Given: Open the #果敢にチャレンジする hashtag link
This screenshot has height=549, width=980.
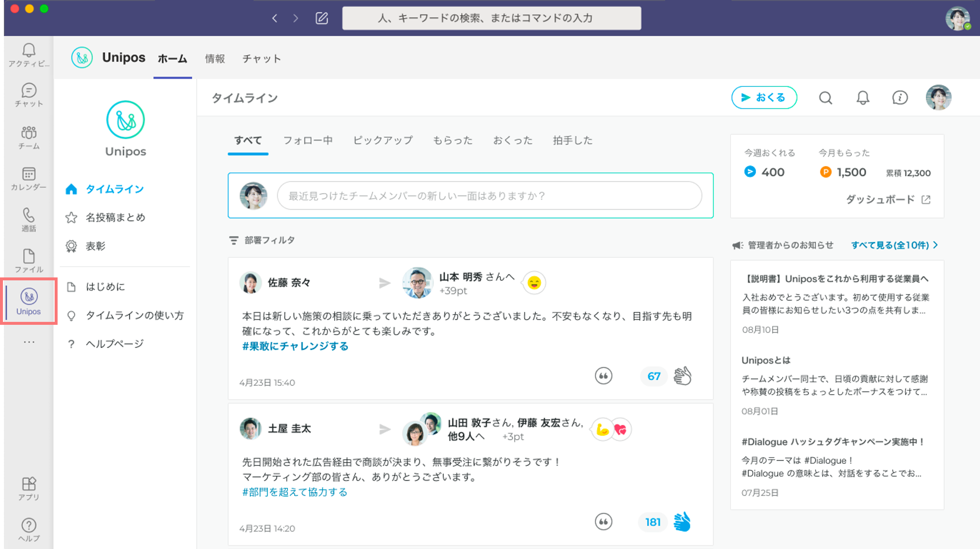Looking at the screenshot, I should [295, 346].
